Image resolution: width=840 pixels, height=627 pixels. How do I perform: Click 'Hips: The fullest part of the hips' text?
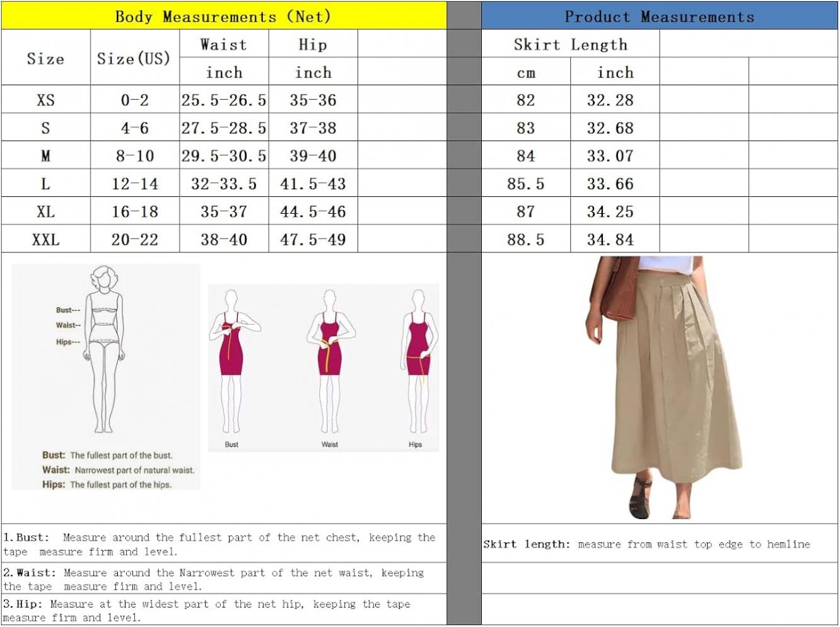(107, 484)
